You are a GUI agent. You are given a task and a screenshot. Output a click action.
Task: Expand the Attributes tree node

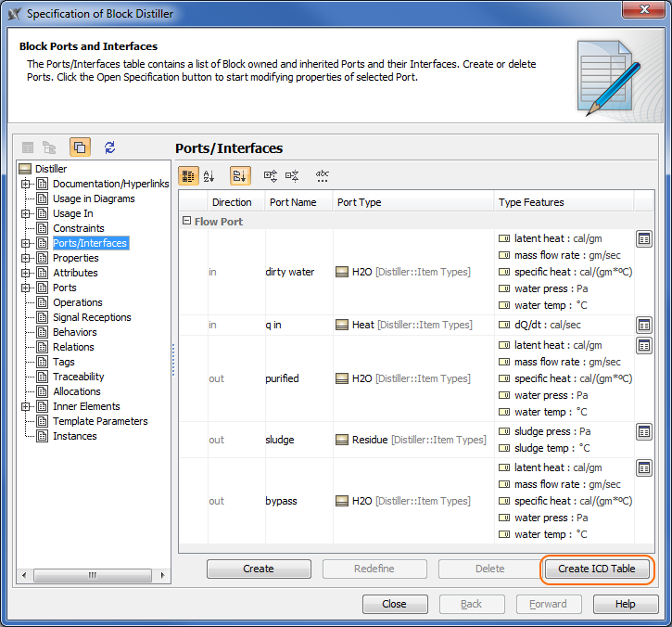click(26, 273)
